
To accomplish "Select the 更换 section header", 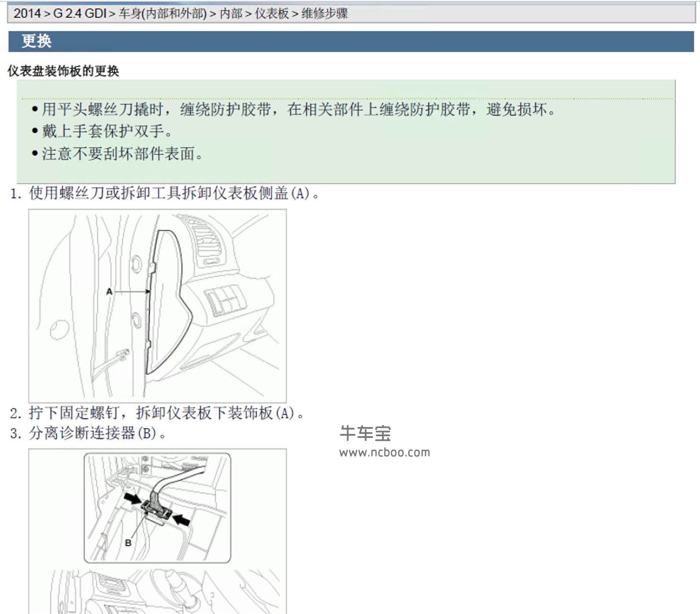I will pyautogui.click(x=351, y=41).
